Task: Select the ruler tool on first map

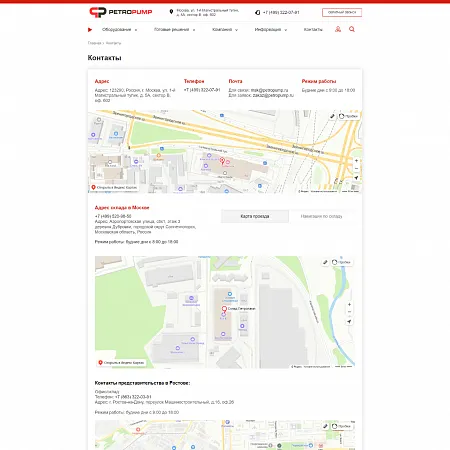Action: tap(332, 116)
